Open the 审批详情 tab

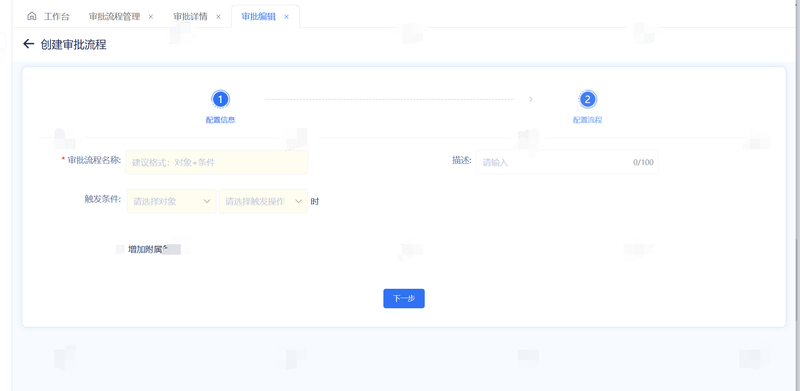pos(190,16)
